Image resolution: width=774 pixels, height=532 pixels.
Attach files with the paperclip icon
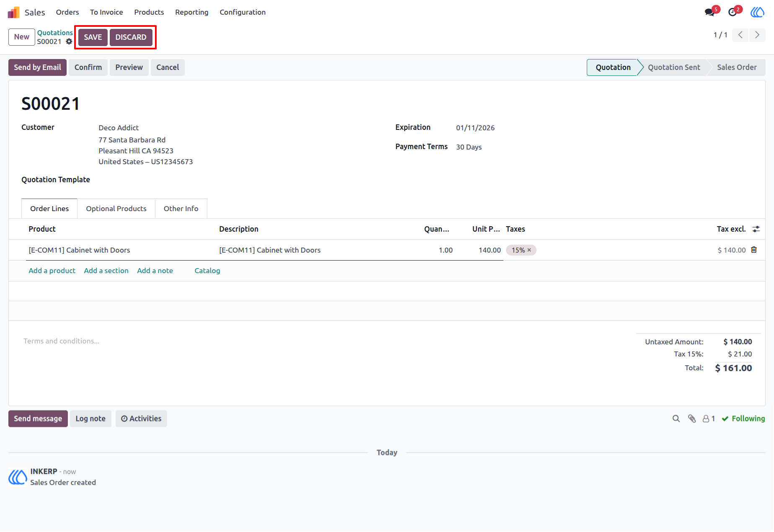click(x=692, y=418)
